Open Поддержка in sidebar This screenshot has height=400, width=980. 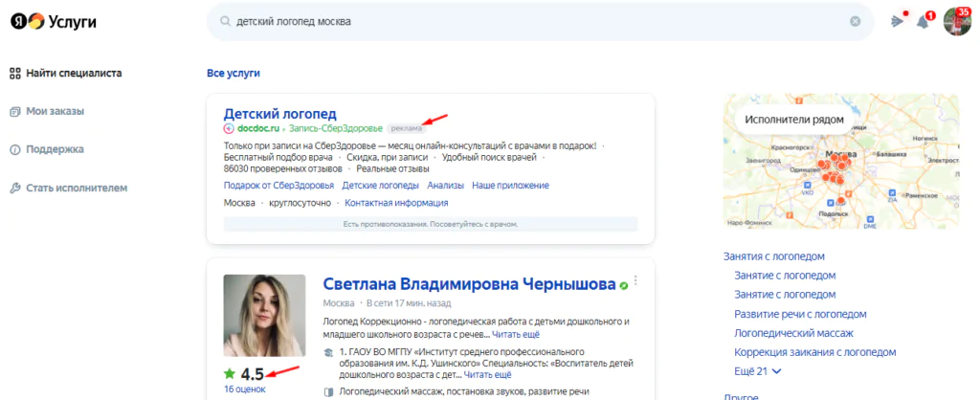[x=55, y=149]
